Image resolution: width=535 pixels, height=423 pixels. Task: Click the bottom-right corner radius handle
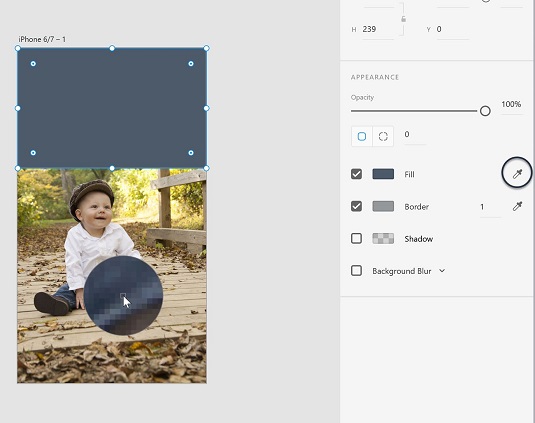pyautogui.click(x=191, y=153)
